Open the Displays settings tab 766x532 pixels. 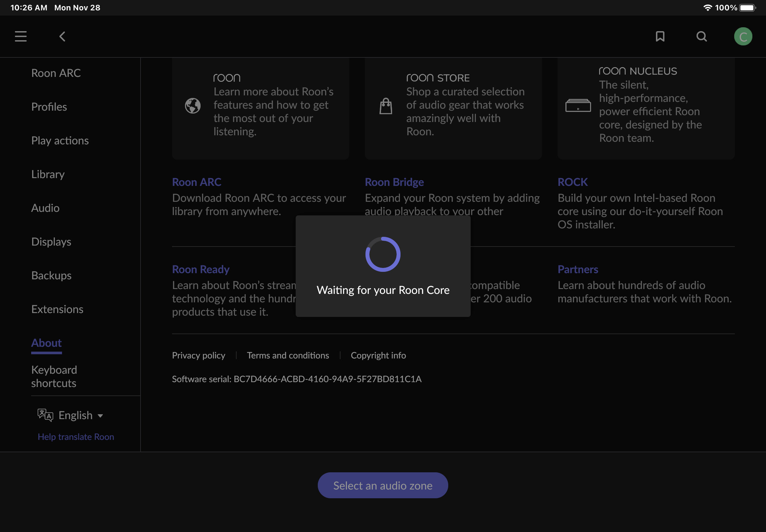click(x=51, y=242)
